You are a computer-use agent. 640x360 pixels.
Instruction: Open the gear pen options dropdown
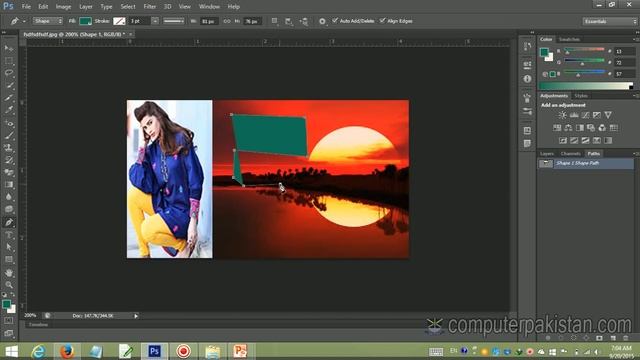[322, 21]
